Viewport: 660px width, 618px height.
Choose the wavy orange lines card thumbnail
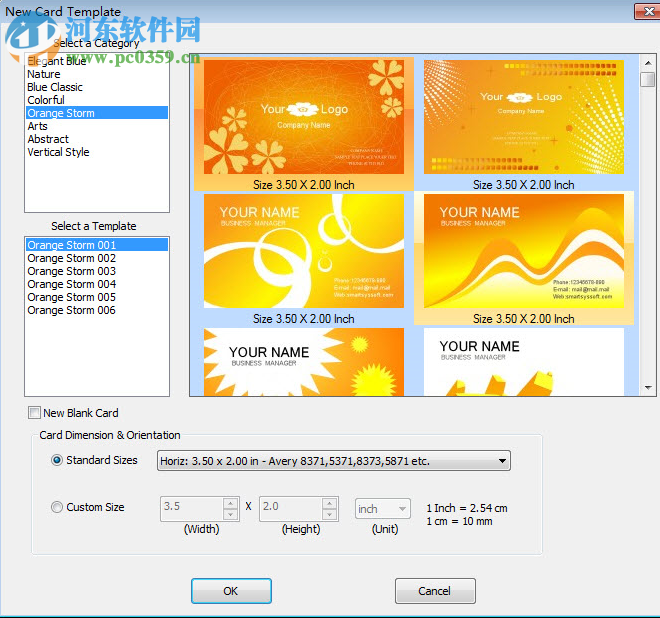point(524,251)
